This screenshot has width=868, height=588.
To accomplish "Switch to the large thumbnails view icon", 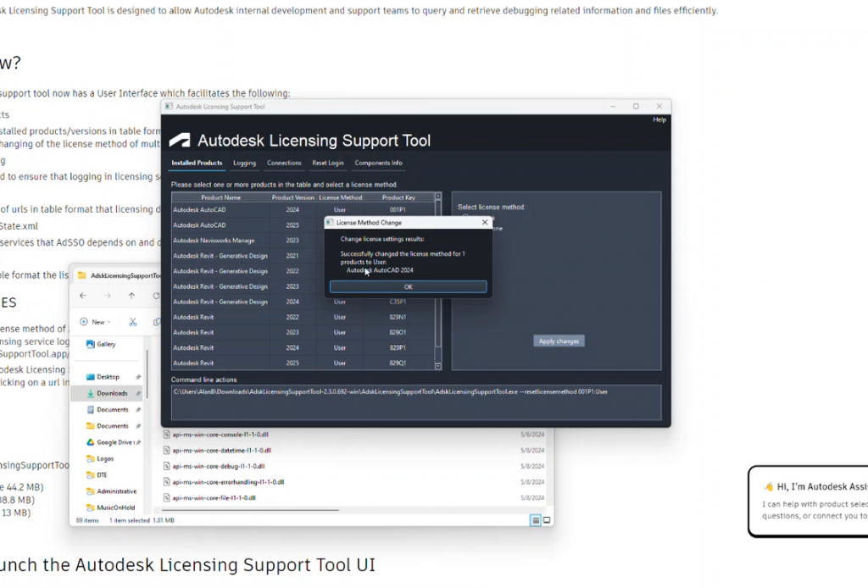I will [547, 520].
